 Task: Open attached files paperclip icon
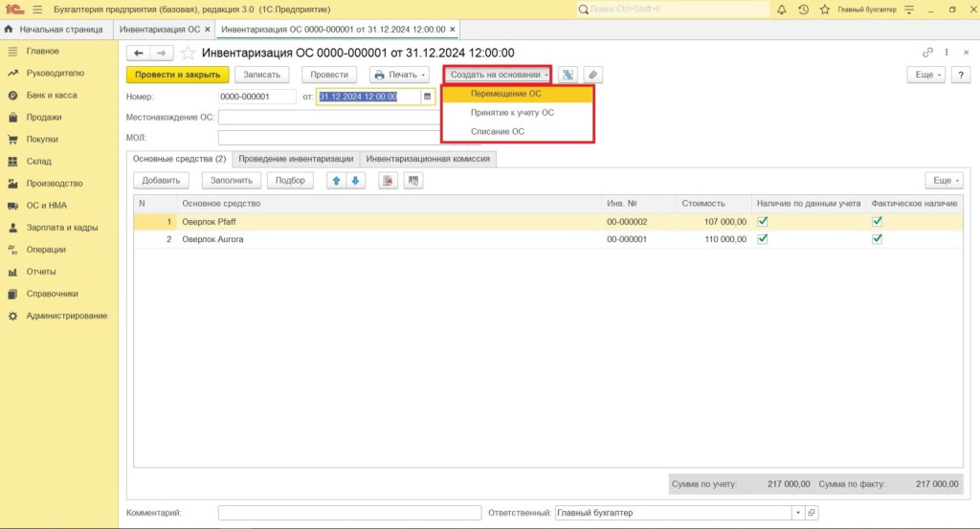pyautogui.click(x=592, y=75)
